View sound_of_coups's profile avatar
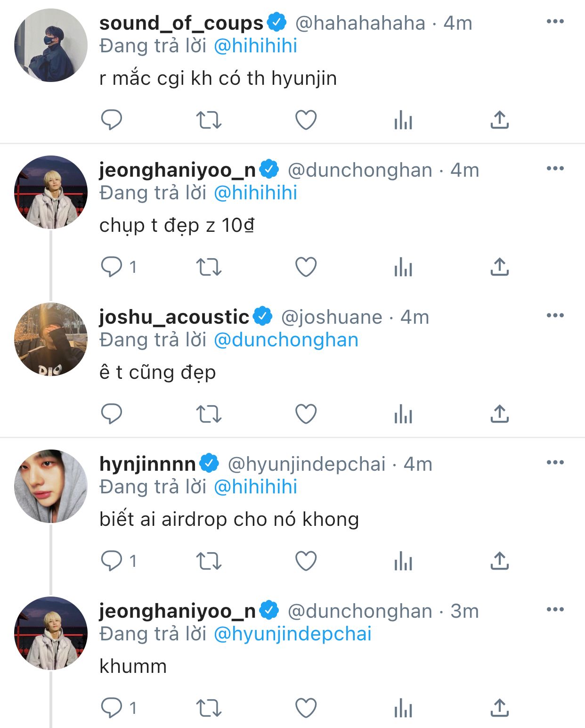 coord(51,45)
